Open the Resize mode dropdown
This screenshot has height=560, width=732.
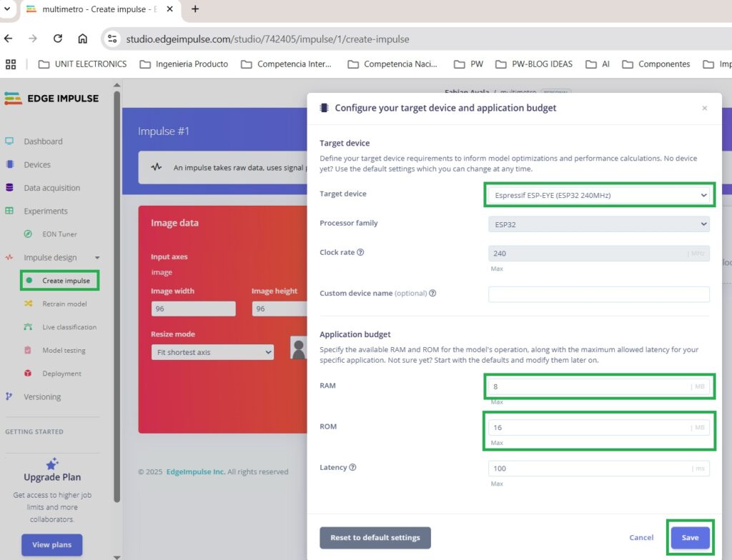coord(212,352)
